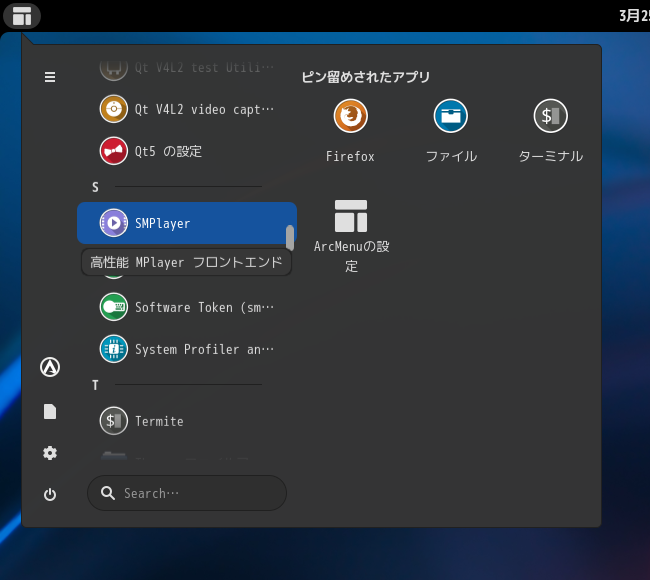Open Qt V4L2 video capture icon
Screen dimensions: 650x580
(x=114, y=109)
